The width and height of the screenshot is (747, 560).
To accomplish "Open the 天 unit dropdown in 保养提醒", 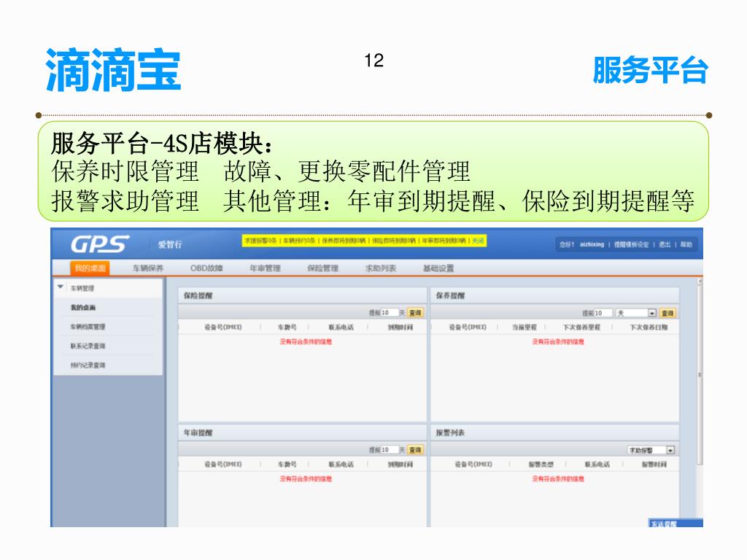I will 636,313.
